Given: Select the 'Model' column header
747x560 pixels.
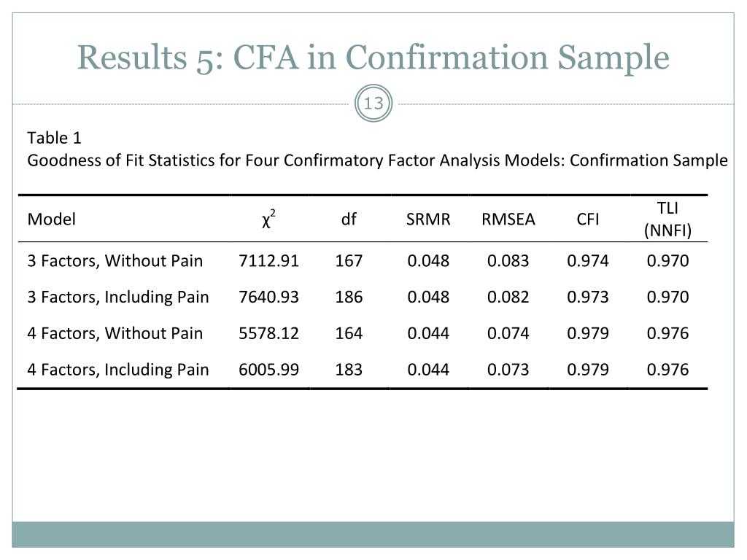Looking at the screenshot, I should pyautogui.click(x=52, y=219).
